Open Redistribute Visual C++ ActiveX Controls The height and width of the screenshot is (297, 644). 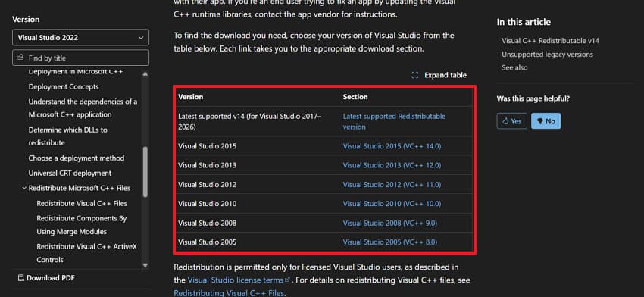(86, 254)
